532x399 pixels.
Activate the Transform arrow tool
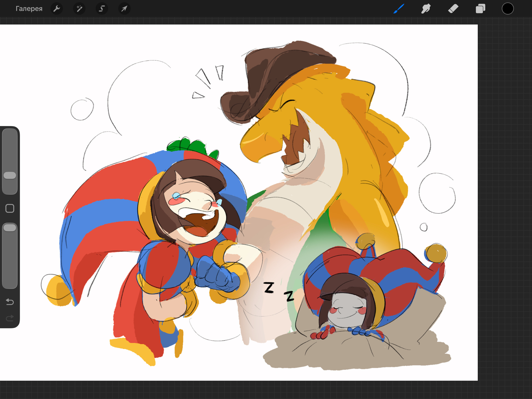coord(124,9)
